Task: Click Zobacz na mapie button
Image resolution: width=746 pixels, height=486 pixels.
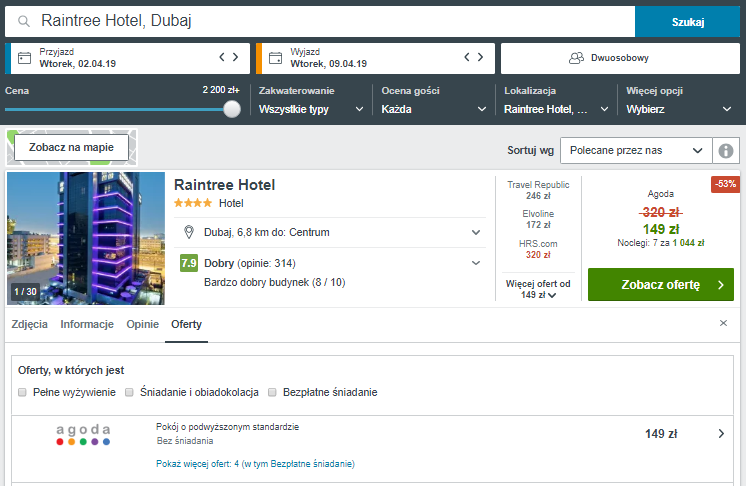Action: click(x=71, y=147)
